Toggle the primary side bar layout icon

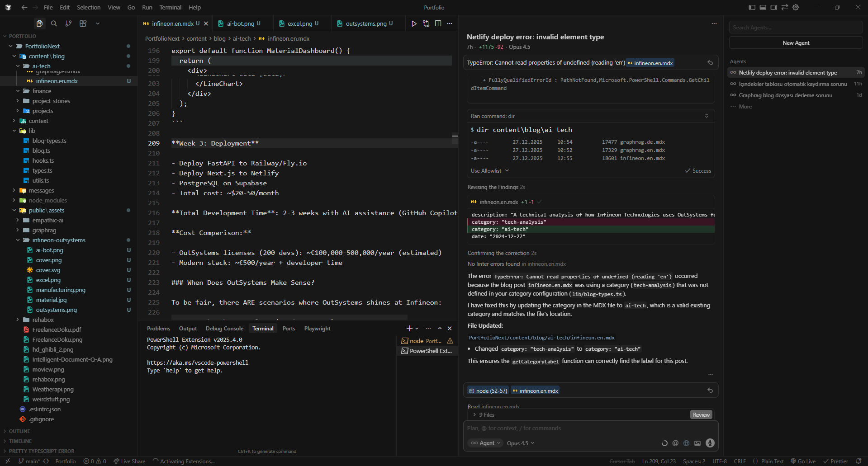coord(752,7)
